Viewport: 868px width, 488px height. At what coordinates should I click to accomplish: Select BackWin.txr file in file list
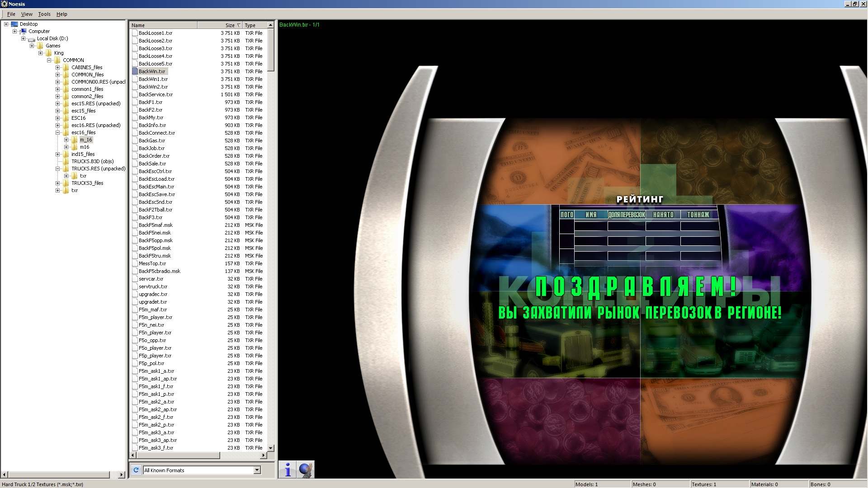coord(152,71)
